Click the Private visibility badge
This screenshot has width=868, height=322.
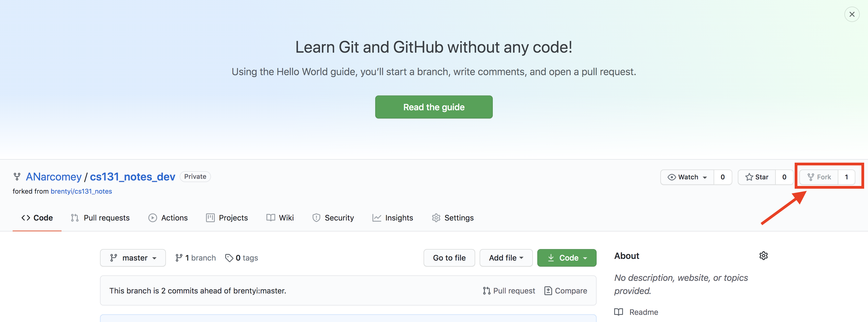click(x=195, y=177)
